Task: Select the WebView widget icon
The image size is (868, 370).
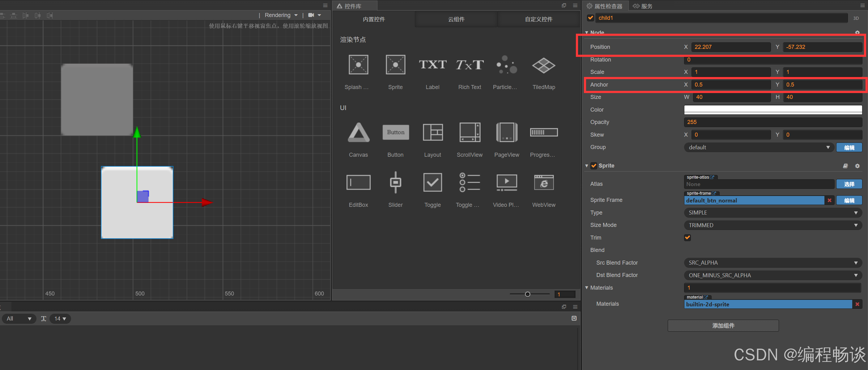Action: 543,182
